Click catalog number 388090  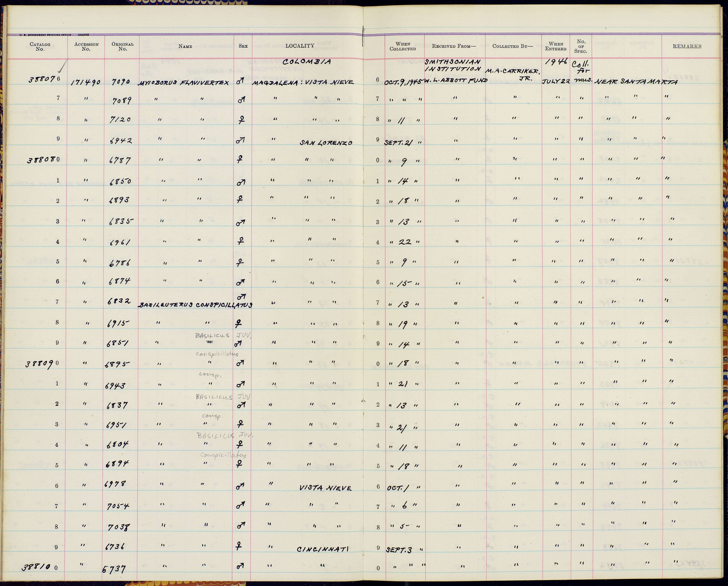pyautogui.click(x=43, y=364)
